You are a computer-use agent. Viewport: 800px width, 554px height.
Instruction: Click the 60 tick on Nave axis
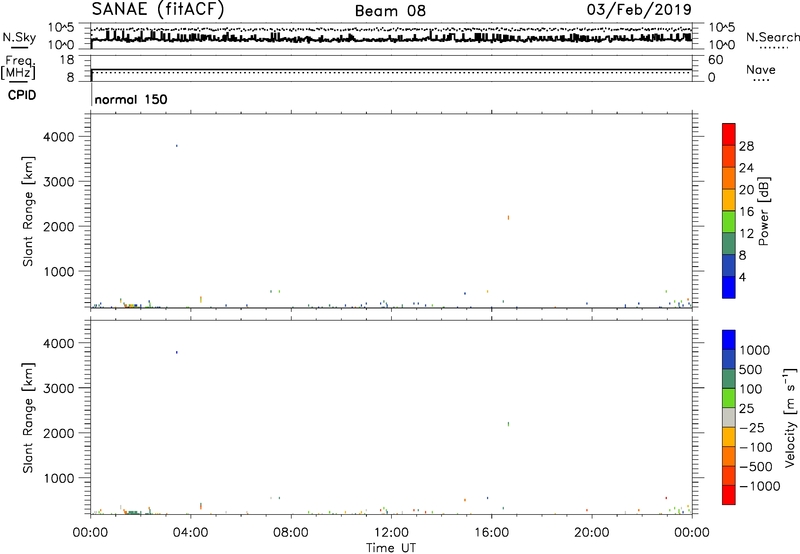pos(715,60)
